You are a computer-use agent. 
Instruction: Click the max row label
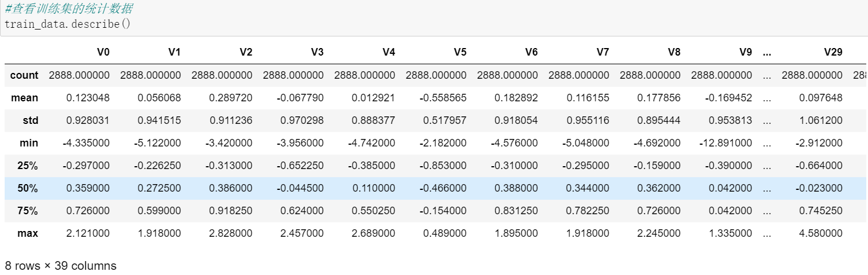coord(28,233)
